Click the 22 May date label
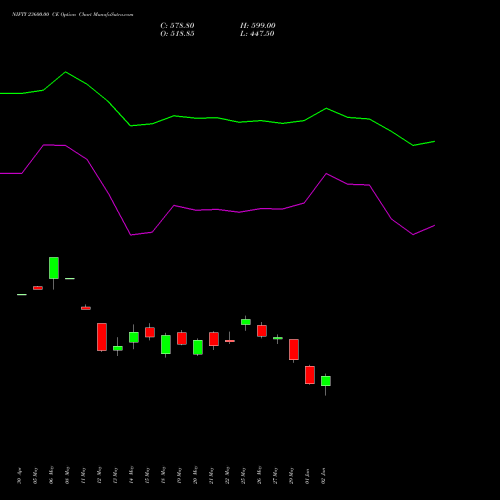 (227, 476)
